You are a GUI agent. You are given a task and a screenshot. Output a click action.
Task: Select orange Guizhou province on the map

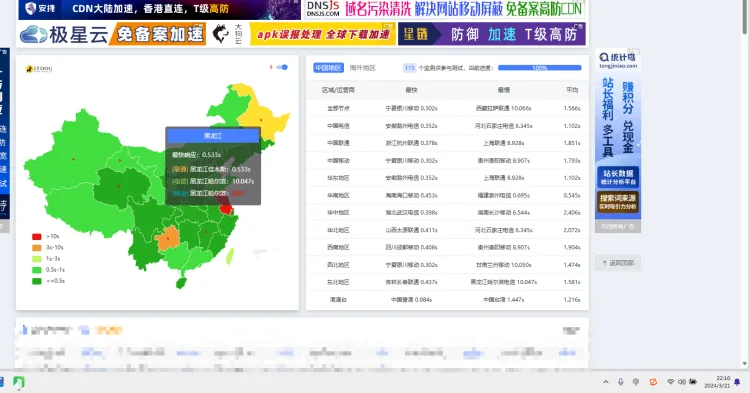coord(167,238)
